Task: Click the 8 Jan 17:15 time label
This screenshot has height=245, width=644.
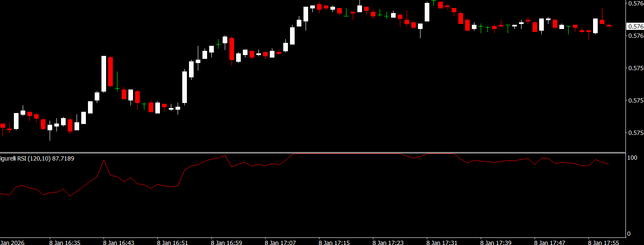Action: click(334, 242)
